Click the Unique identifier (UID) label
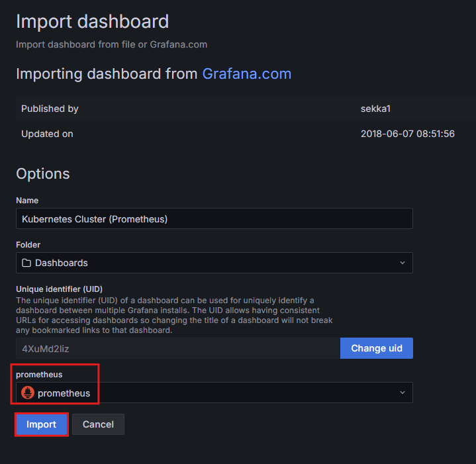 [x=59, y=289]
